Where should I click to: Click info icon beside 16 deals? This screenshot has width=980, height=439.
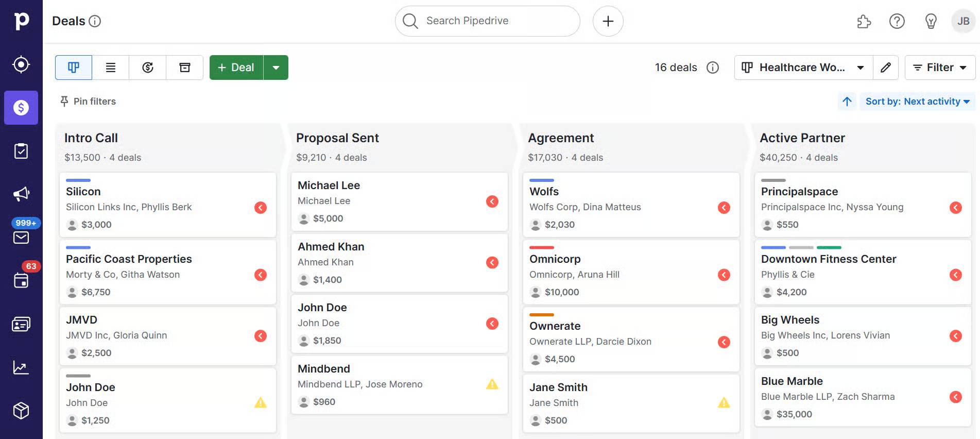(x=713, y=67)
